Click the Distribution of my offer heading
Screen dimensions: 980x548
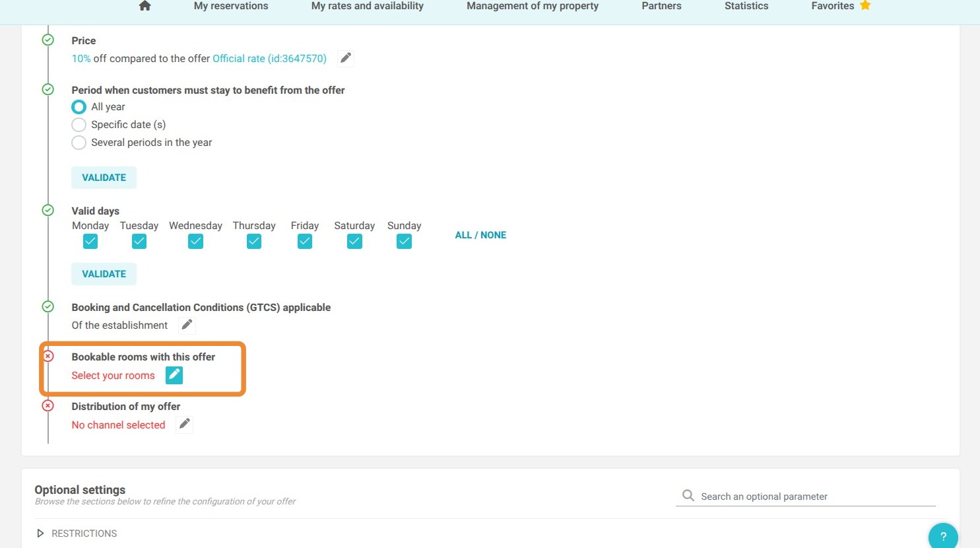point(125,407)
